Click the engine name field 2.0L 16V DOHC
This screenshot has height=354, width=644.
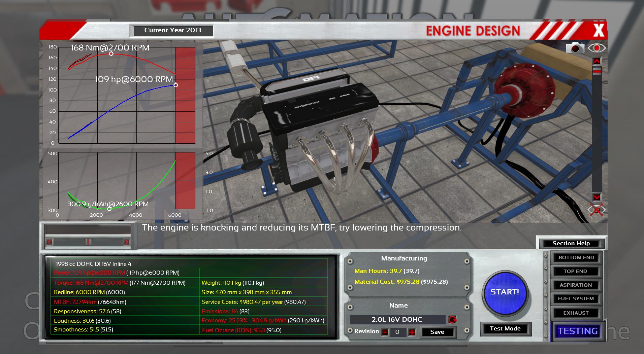397,319
